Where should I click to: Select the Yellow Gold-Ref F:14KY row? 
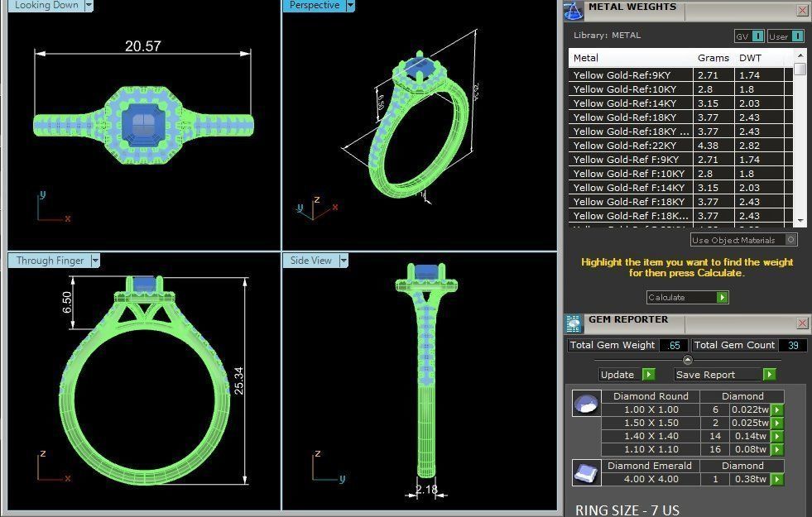[x=680, y=188]
